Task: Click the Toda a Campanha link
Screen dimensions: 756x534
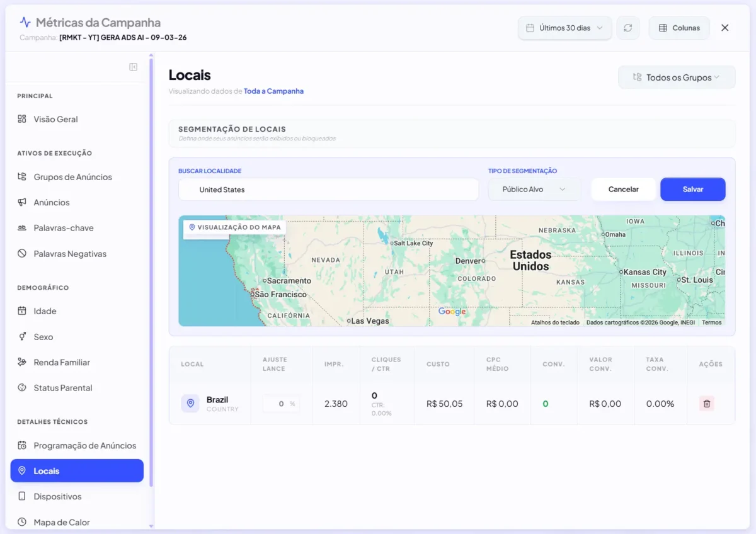Action: pos(273,91)
